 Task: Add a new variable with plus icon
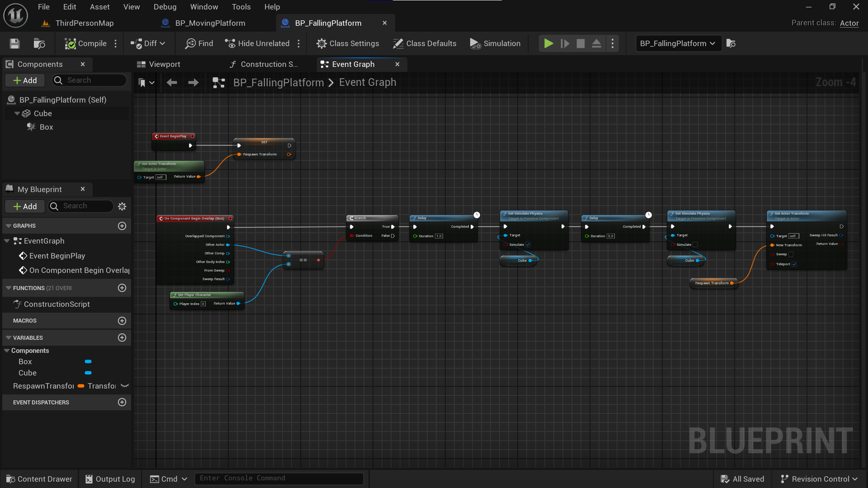pyautogui.click(x=122, y=338)
